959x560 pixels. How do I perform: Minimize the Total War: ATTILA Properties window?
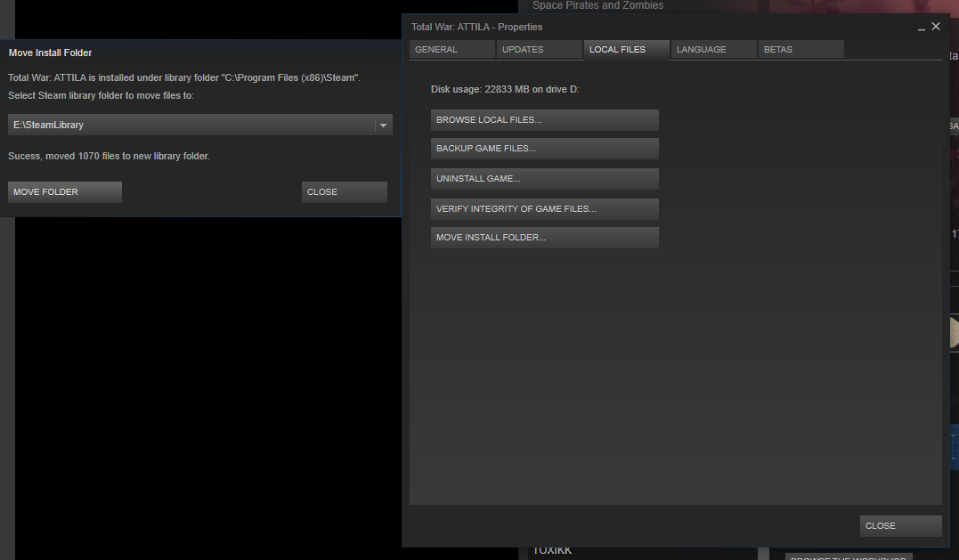point(920,27)
